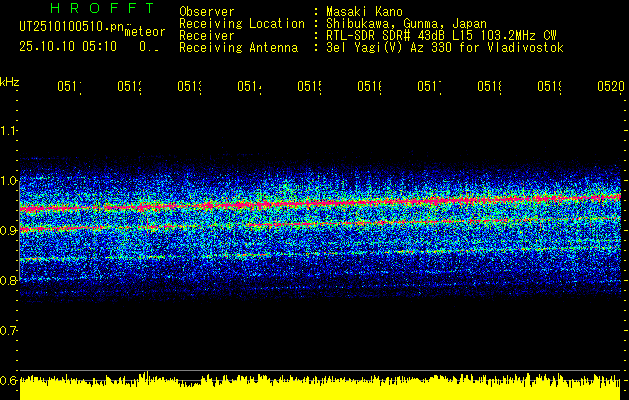629x400 pixels.
Task: Click the strongest red carrier trace
Action: click(320, 203)
